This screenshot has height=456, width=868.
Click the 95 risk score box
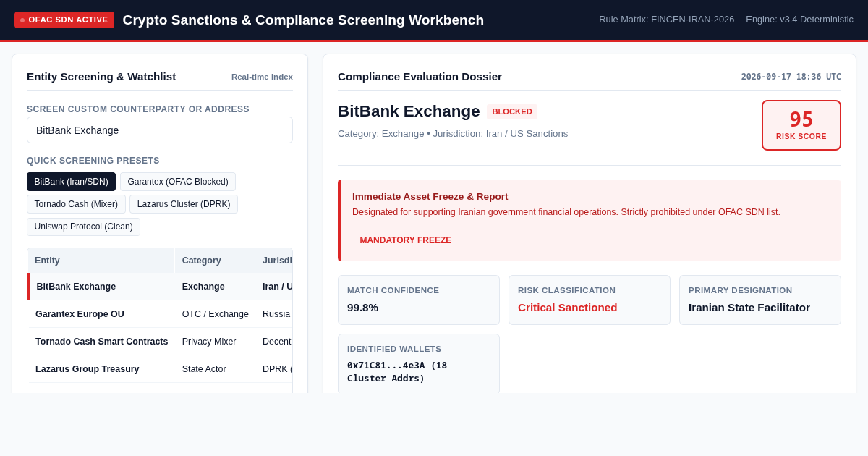(x=801, y=125)
